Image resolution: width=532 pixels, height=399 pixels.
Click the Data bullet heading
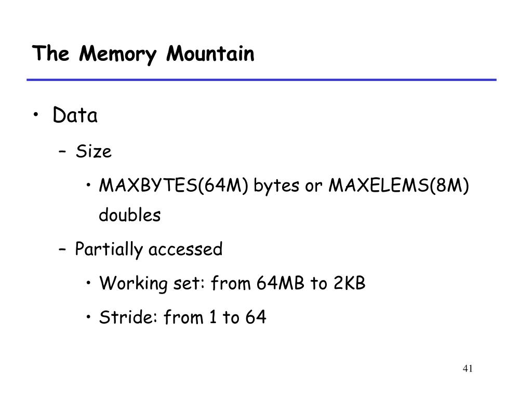tap(75, 115)
